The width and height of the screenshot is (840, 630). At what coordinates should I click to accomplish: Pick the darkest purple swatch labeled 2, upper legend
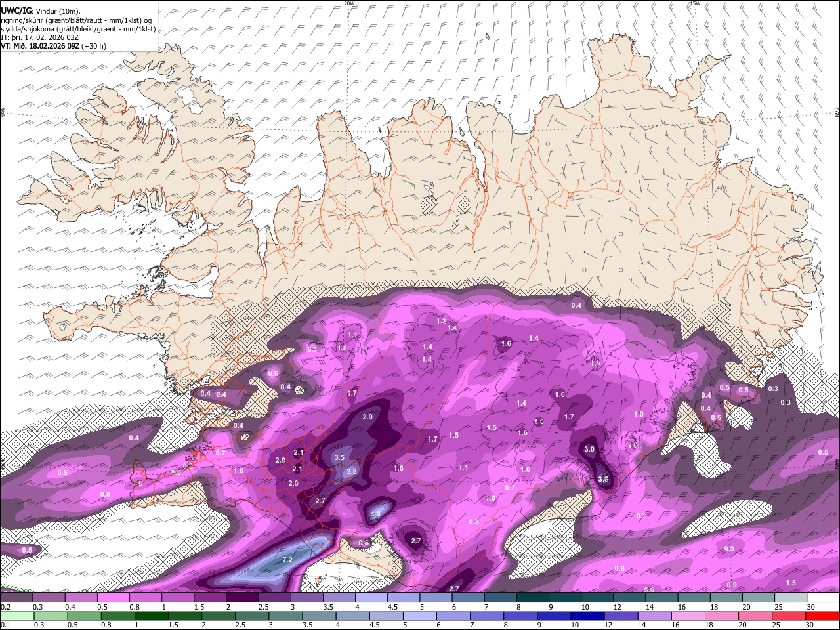click(x=242, y=597)
